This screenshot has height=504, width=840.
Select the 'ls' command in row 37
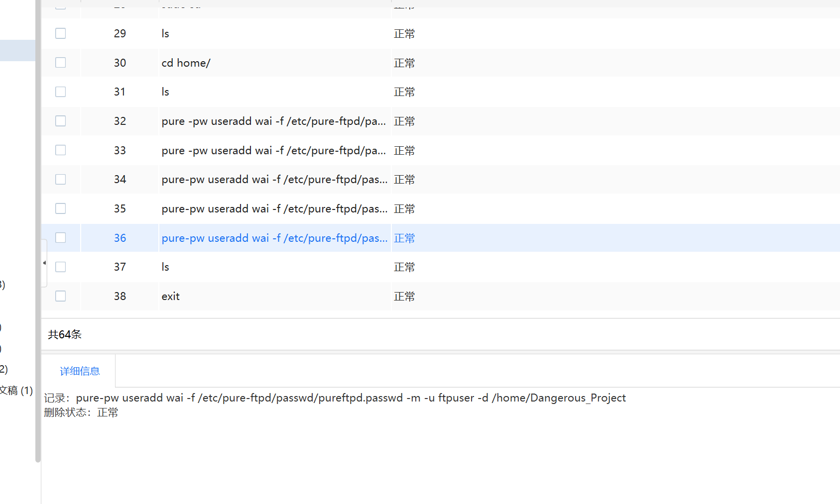165,267
